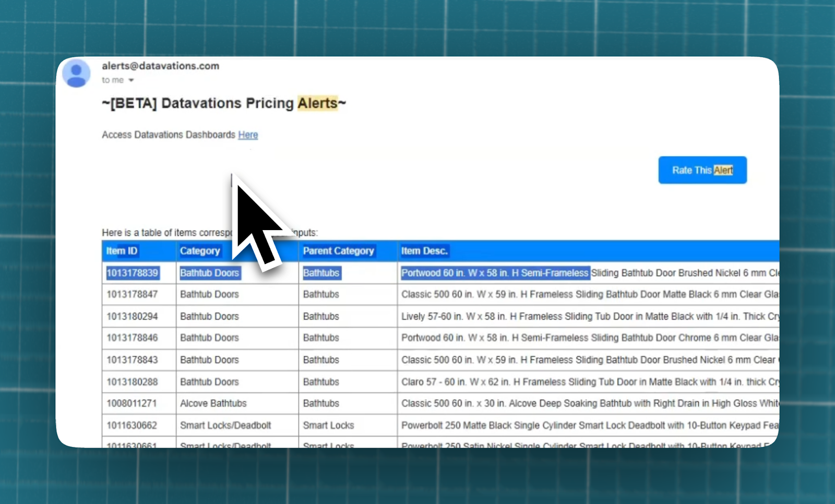Click the Alcove Bathtubs category cell
This screenshot has width=835, height=504.
pyautogui.click(x=213, y=403)
